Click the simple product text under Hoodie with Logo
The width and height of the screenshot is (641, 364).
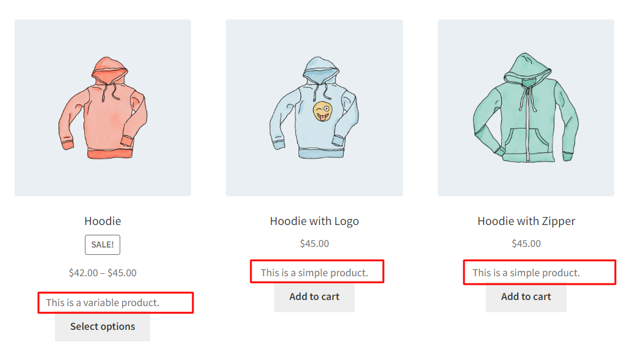pyautogui.click(x=316, y=273)
